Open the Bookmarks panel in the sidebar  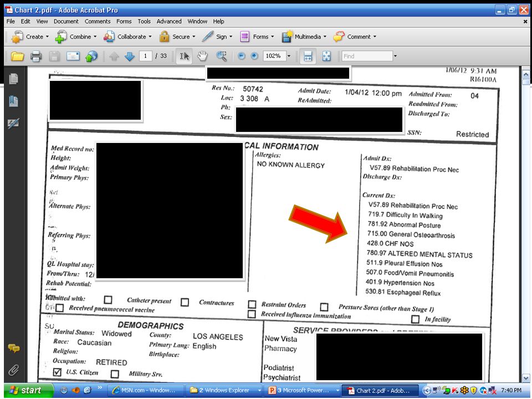[13, 101]
